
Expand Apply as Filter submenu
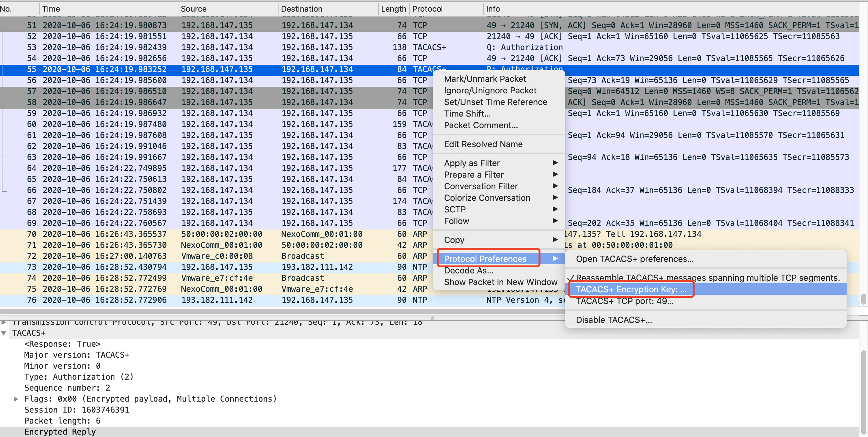click(498, 163)
